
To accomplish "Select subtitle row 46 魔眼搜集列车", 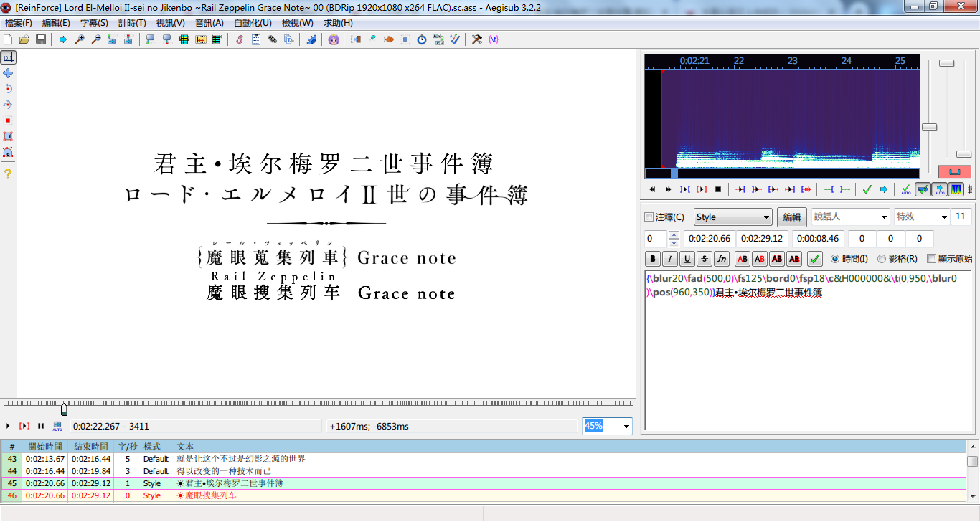I will pos(484,495).
